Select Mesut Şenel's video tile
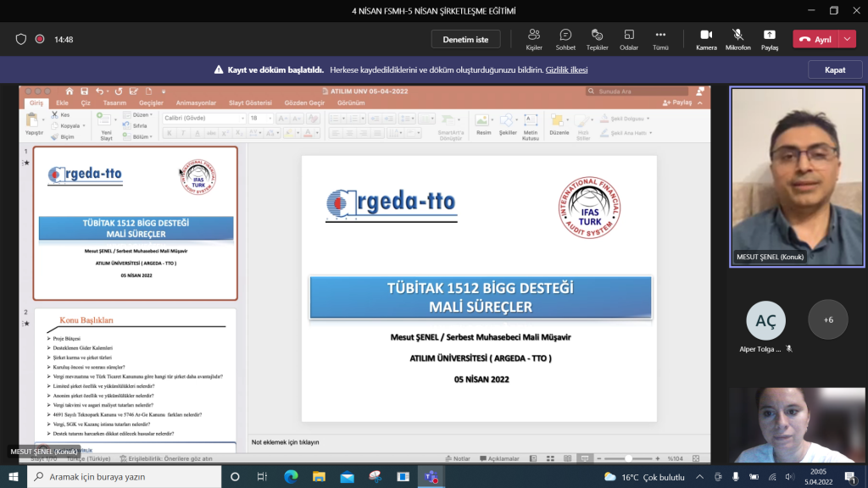 point(797,176)
